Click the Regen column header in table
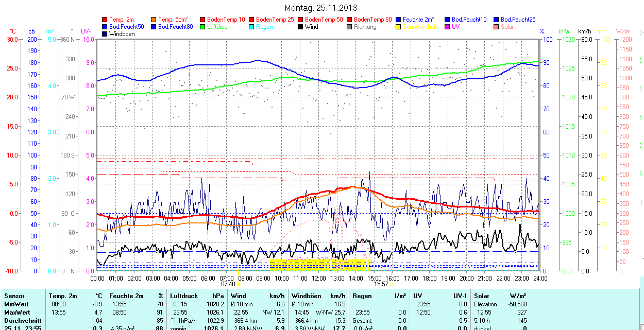644x330 pixels. [x=362, y=296]
